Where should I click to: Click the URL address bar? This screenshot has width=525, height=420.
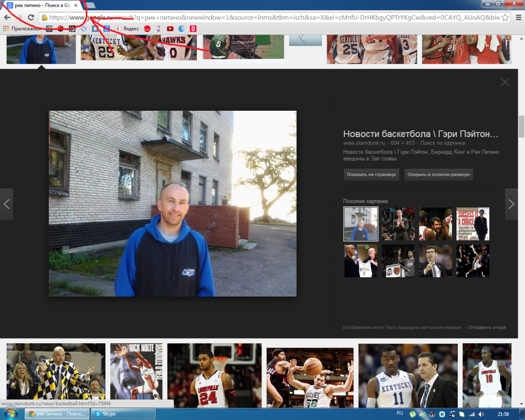(x=273, y=17)
